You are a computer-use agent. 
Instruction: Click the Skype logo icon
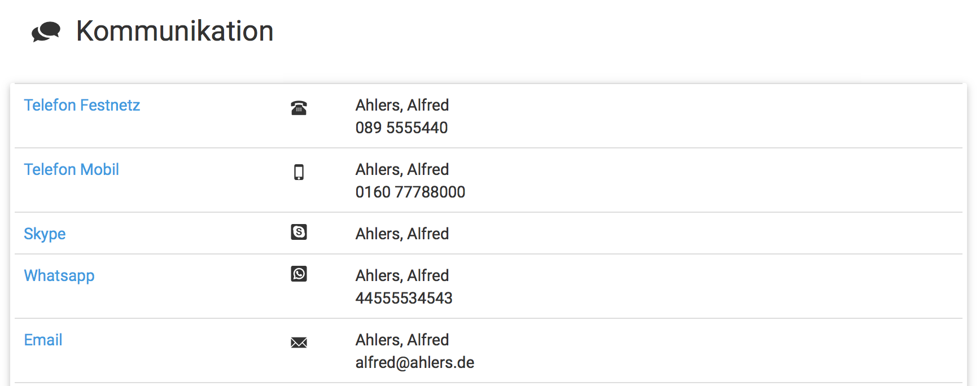(299, 232)
